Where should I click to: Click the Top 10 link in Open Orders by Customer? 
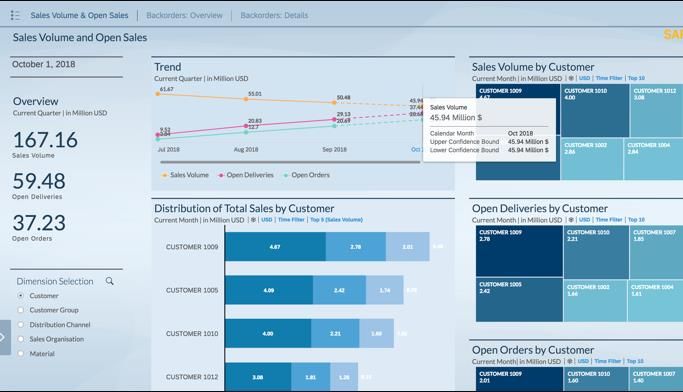(635, 362)
